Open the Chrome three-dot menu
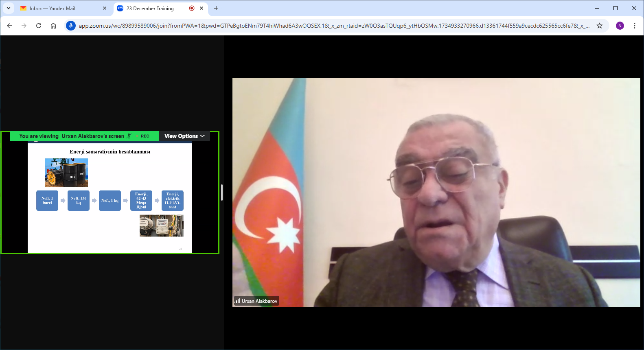The height and width of the screenshot is (350, 644). click(635, 26)
